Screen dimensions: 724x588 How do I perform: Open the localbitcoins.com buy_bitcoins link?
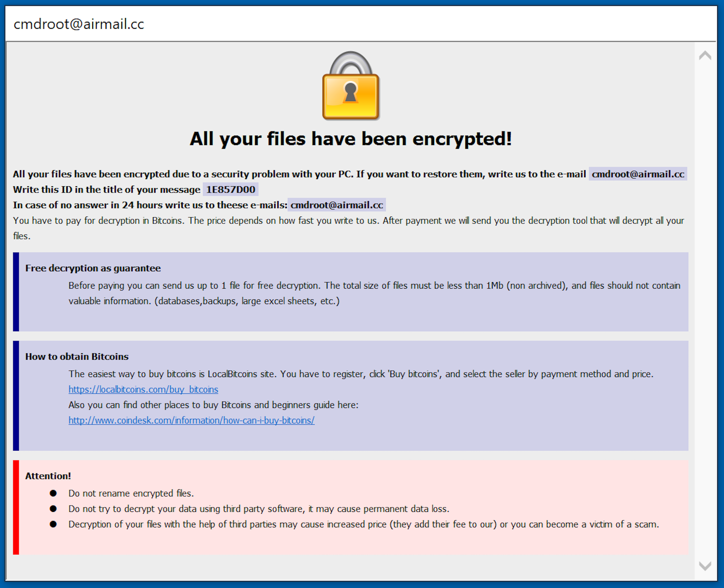click(x=143, y=389)
